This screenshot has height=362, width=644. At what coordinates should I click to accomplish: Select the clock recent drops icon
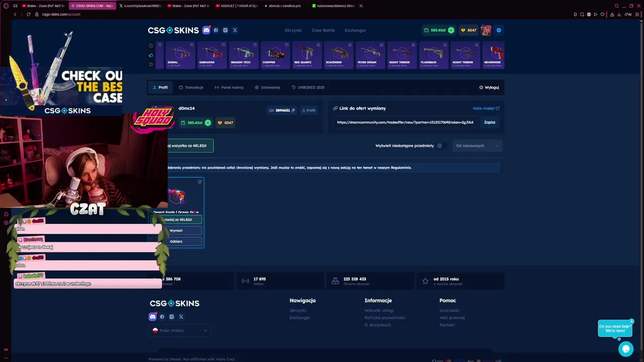pos(151,45)
